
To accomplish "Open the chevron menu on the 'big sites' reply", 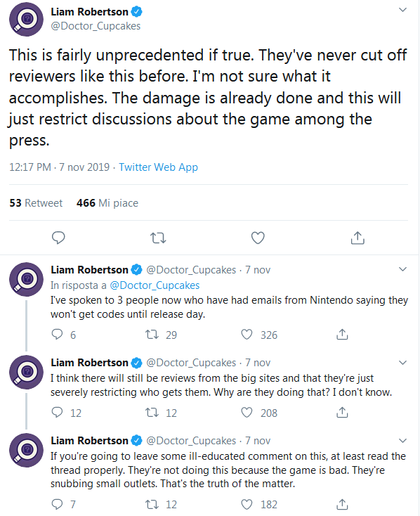I will coord(402,363).
